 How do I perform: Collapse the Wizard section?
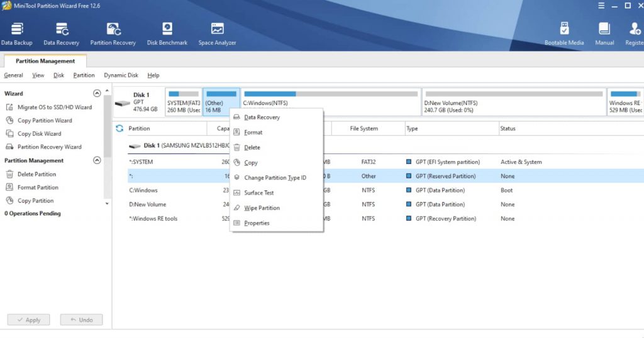coord(97,93)
